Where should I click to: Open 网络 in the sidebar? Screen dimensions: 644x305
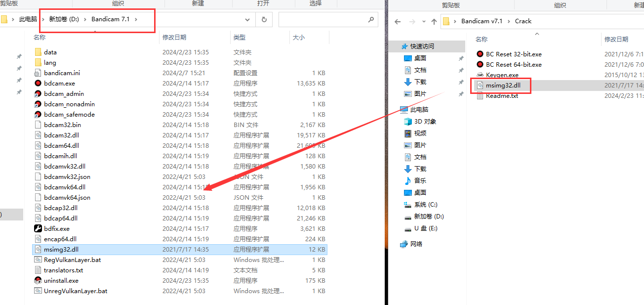pos(411,244)
